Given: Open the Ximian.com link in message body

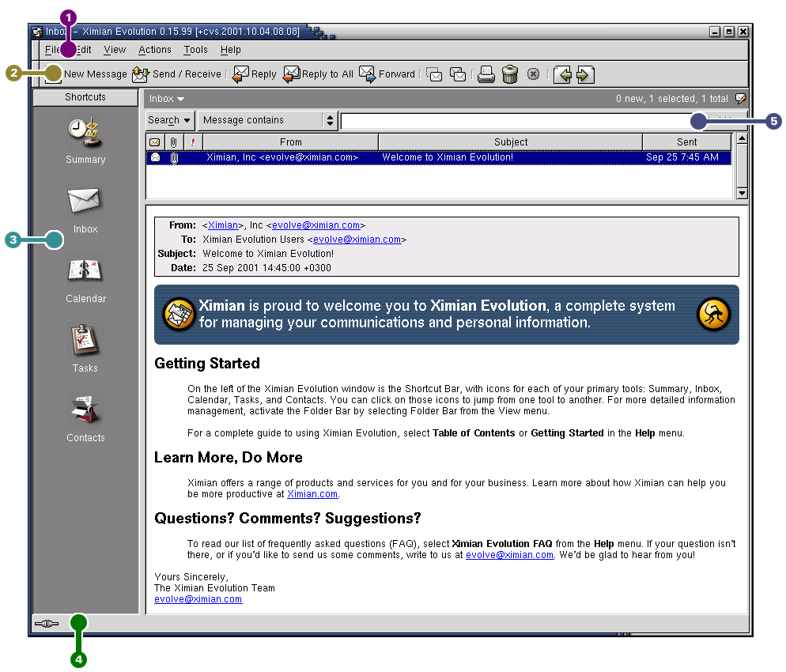Looking at the screenshot, I should 312,494.
